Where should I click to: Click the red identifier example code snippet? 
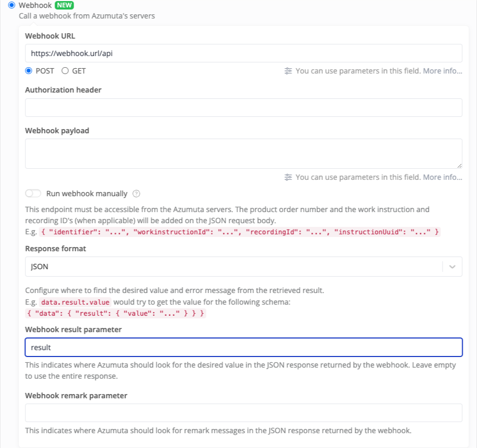pos(238,231)
